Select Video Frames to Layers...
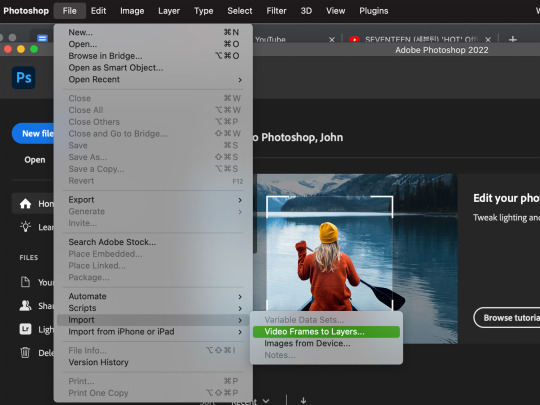Image resolution: width=540 pixels, height=405 pixels. coord(326,332)
